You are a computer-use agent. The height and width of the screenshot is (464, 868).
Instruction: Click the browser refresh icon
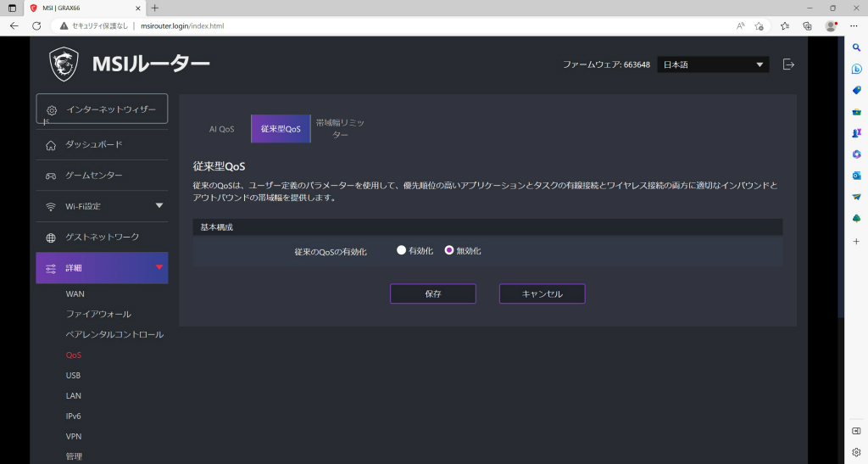pyautogui.click(x=36, y=25)
